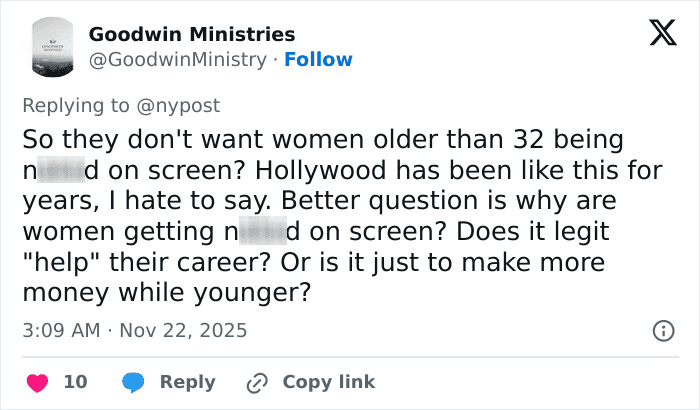Click the Reply text label

187,382
